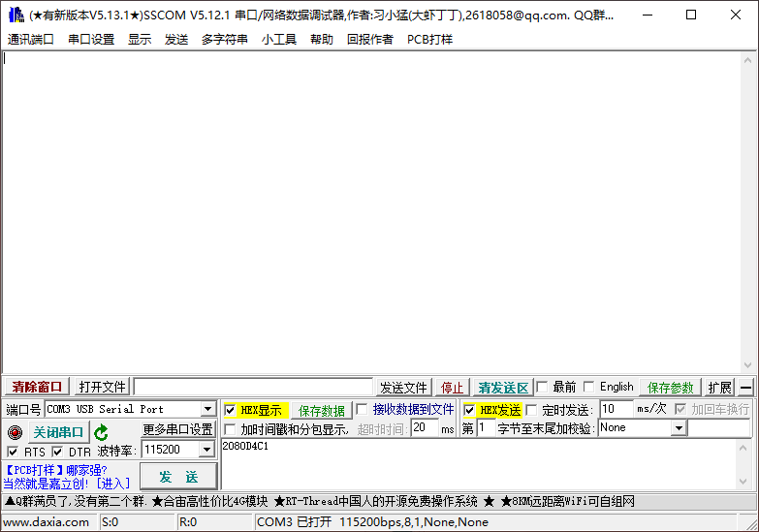The height and width of the screenshot is (532, 759).
Task: Toggle the HEX显示 checkbox
Action: 230,410
